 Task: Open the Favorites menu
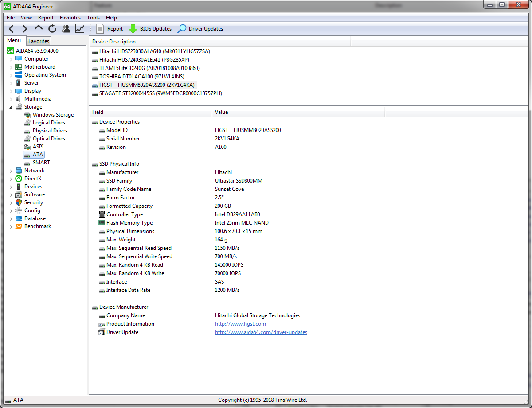70,18
